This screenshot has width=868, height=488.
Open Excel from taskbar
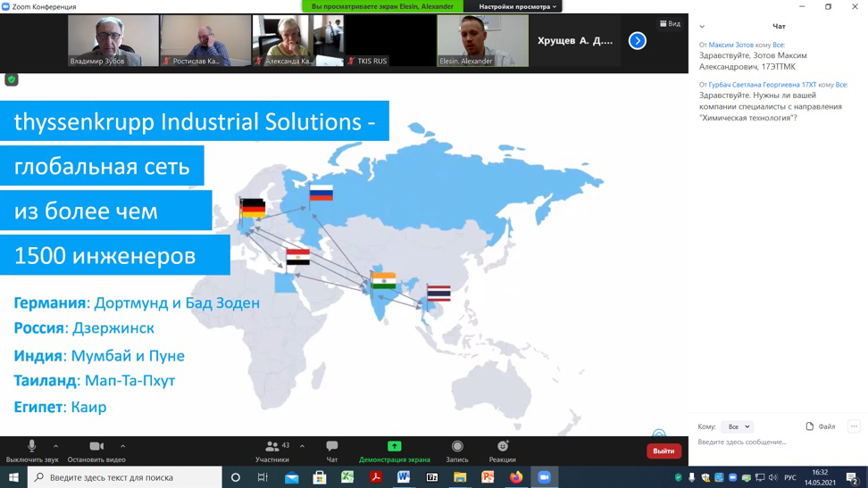coord(347,477)
